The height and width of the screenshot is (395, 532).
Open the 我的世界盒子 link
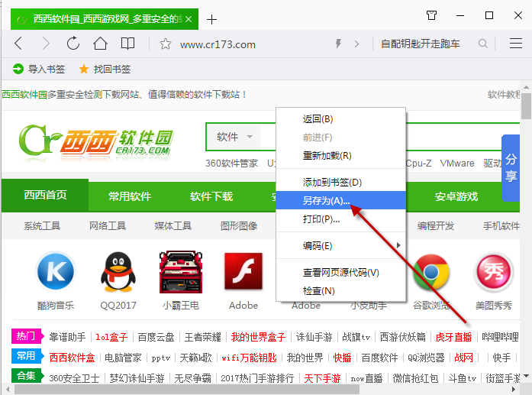pos(258,337)
